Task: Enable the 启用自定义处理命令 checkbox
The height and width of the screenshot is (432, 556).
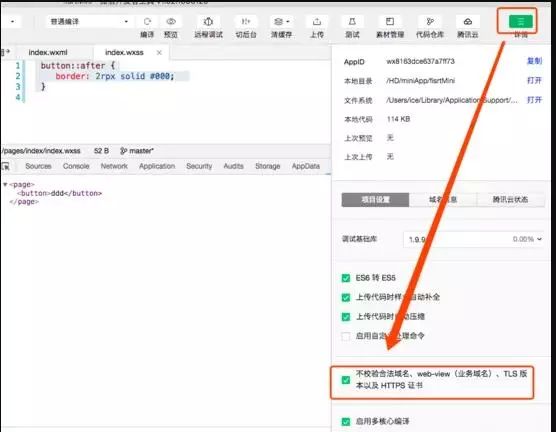Action: (346, 336)
